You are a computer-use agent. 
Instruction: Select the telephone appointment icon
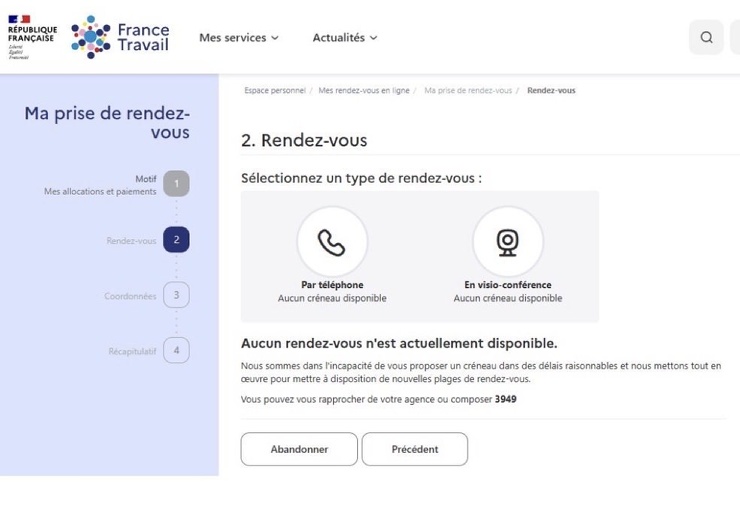click(332, 242)
